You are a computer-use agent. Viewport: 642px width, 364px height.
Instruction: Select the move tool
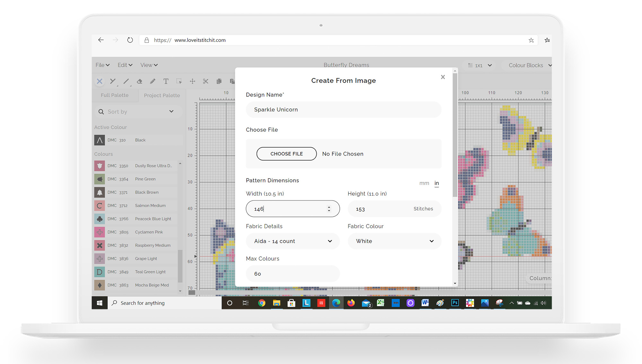click(192, 81)
